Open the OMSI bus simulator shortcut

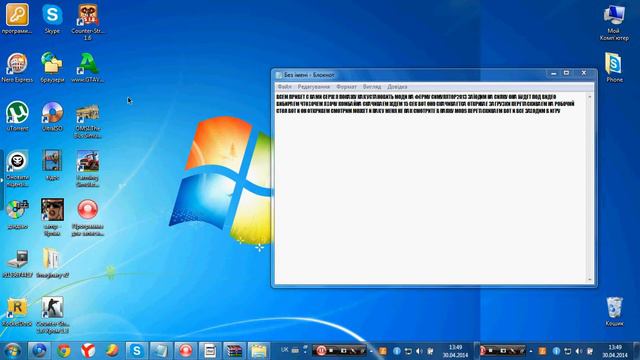pos(87,120)
